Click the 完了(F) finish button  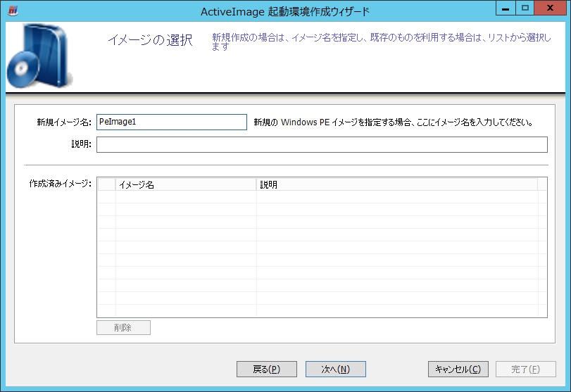[x=525, y=369]
